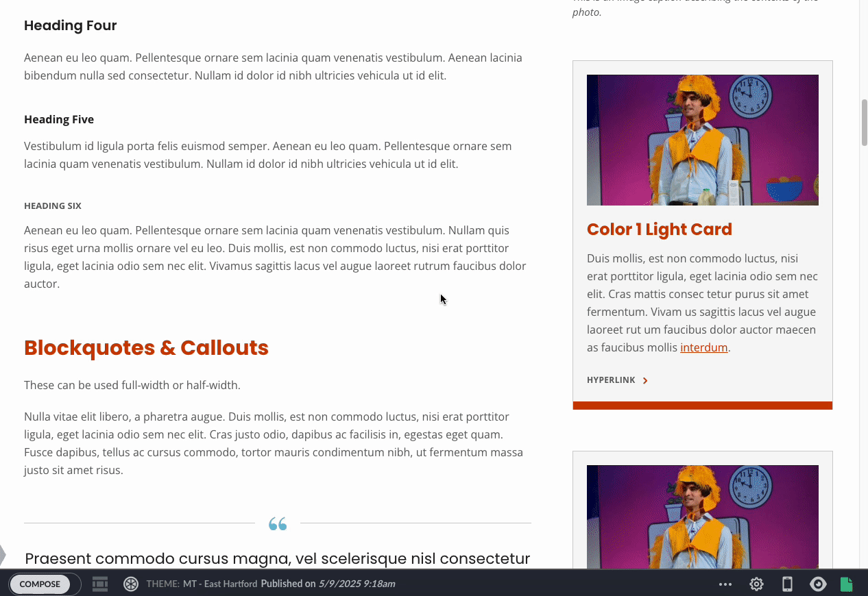
Task: Click the HEADING SIX text
Action: tap(53, 206)
